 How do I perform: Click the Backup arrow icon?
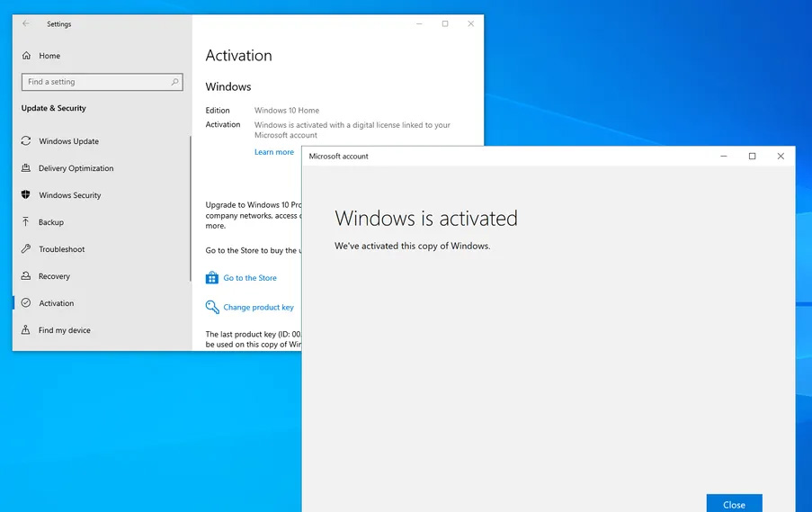[26, 222]
